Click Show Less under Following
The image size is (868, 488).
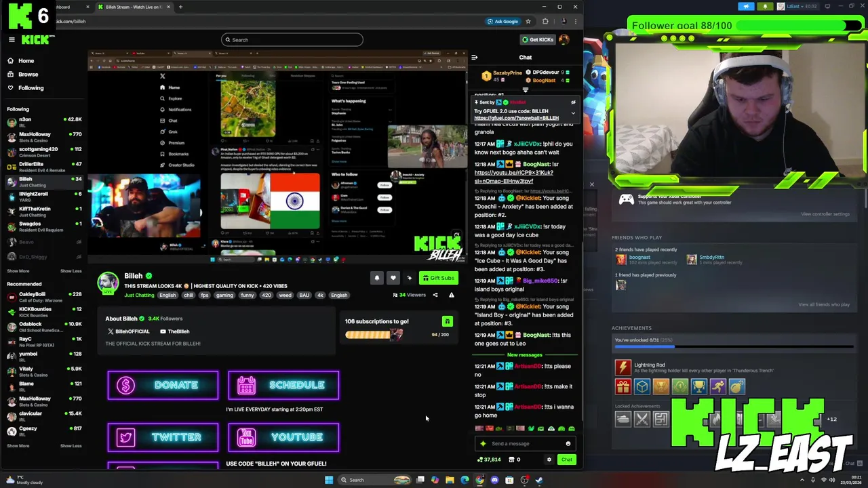[x=71, y=271]
